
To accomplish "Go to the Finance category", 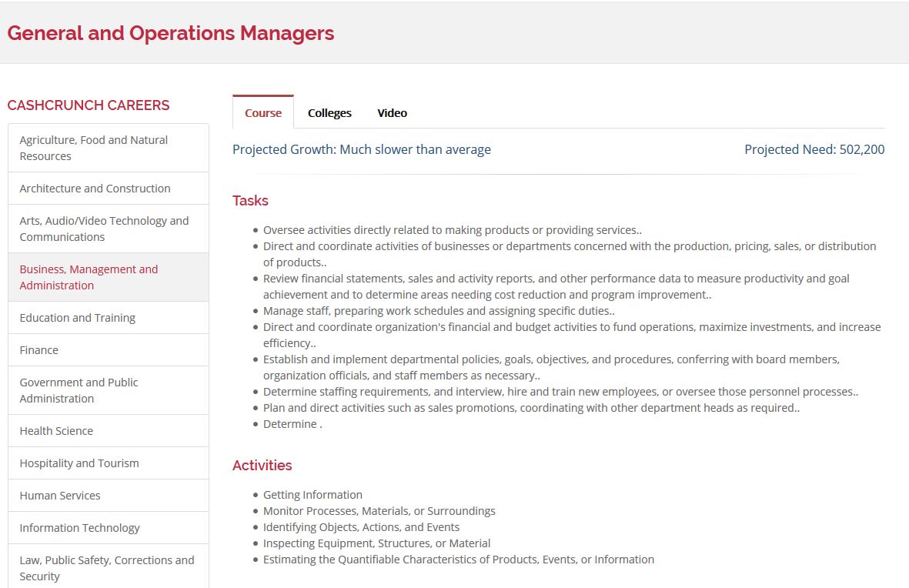I will tap(109, 350).
